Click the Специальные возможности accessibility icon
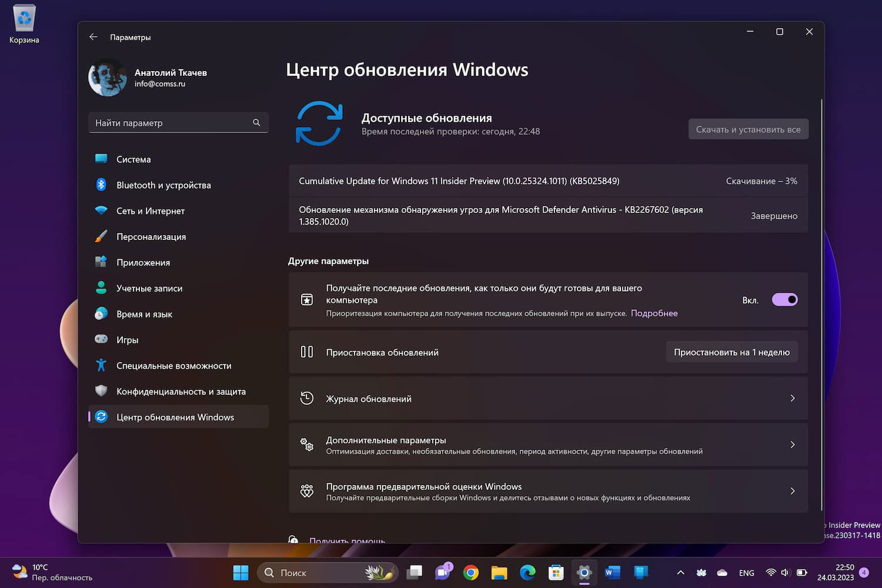 [101, 366]
